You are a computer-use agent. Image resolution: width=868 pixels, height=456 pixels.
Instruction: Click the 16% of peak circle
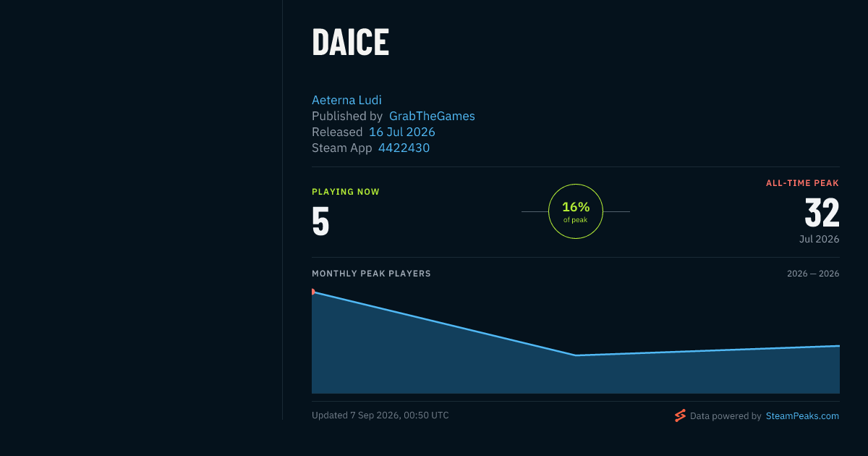[576, 211]
